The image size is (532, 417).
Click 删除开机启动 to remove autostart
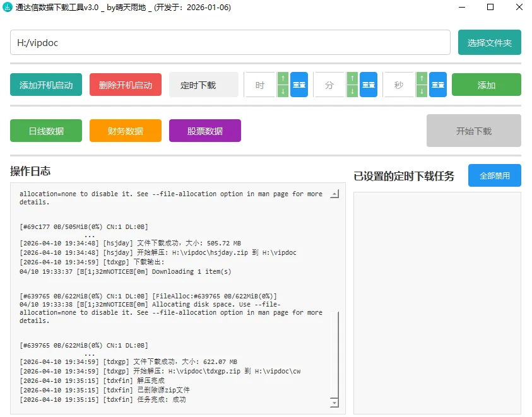tap(126, 85)
